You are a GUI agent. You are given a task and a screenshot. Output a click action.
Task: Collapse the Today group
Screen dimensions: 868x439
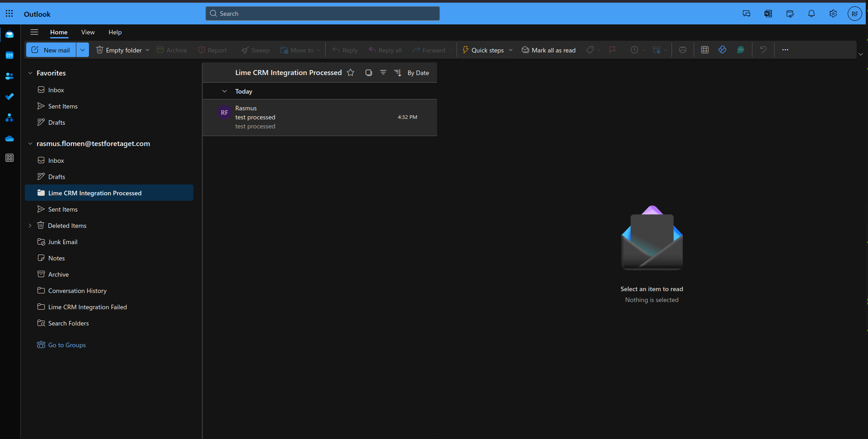(x=224, y=91)
